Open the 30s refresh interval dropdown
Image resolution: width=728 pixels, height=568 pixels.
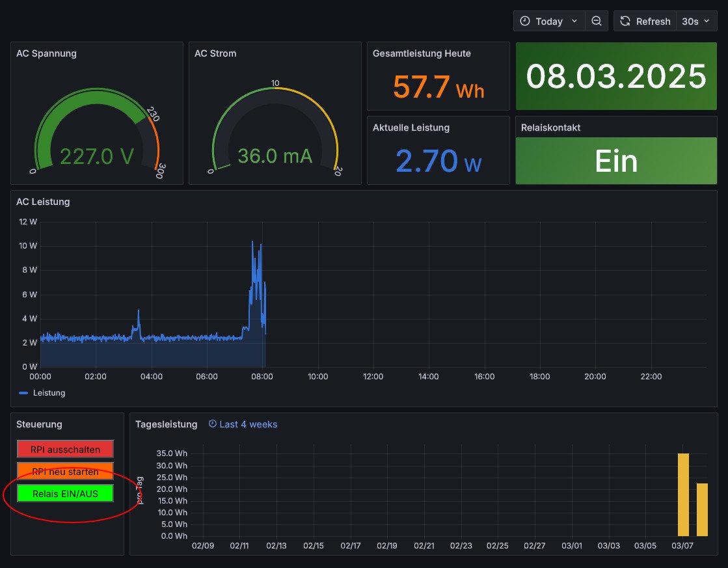click(694, 21)
